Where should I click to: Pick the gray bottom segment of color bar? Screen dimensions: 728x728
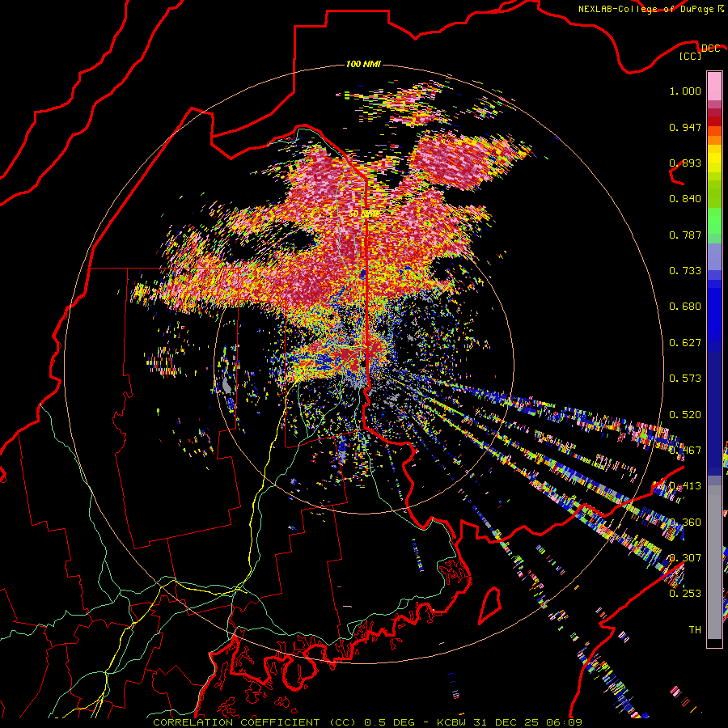coord(714,562)
